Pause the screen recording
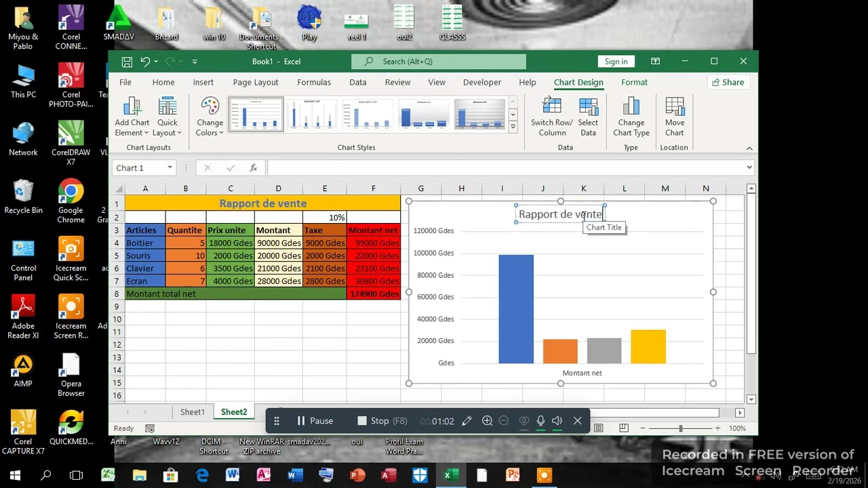This screenshot has height=488, width=868. [315, 421]
